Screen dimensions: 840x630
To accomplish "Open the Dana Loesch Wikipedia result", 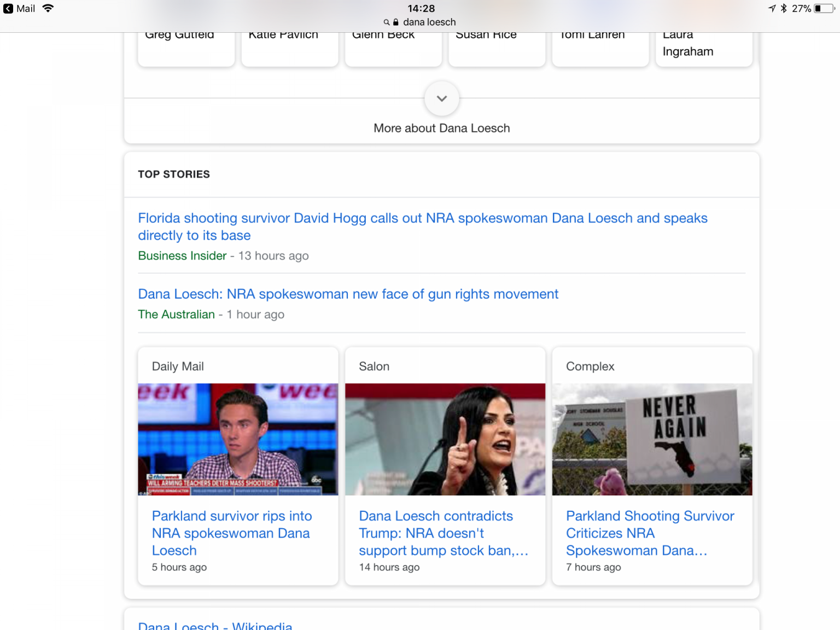I will 215,626.
